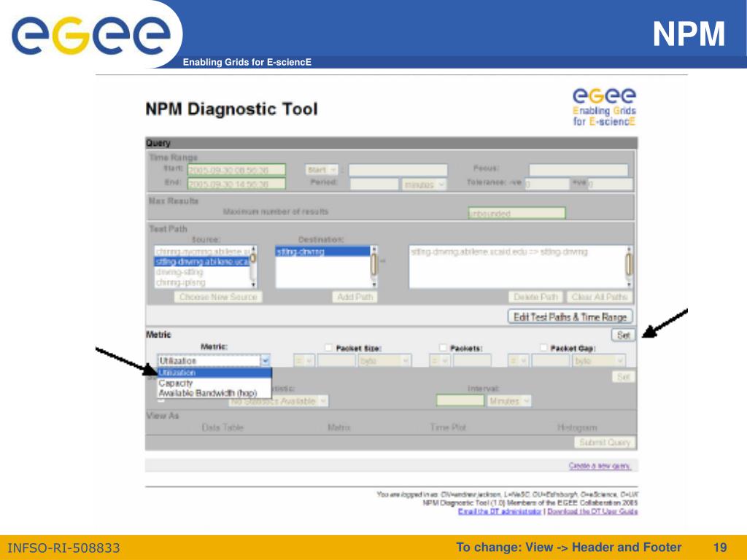Image resolution: width=747 pixels, height=560 pixels.
Task: Enable the Packets checkbox
Action: [x=443, y=348]
